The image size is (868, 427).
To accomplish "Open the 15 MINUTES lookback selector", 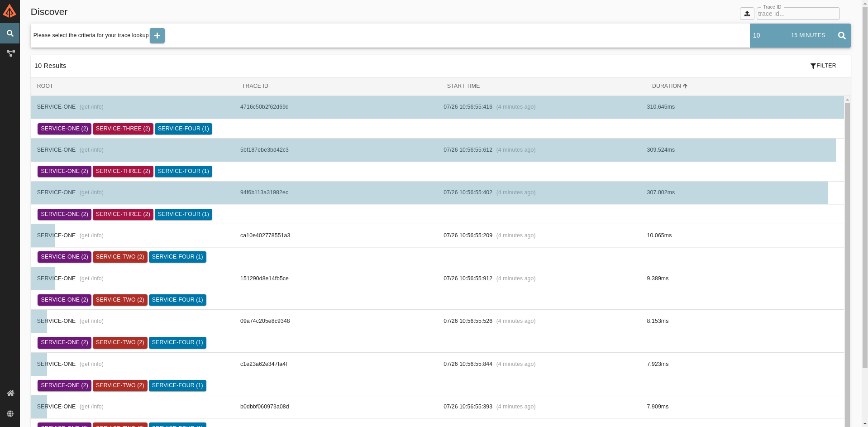I will [808, 35].
